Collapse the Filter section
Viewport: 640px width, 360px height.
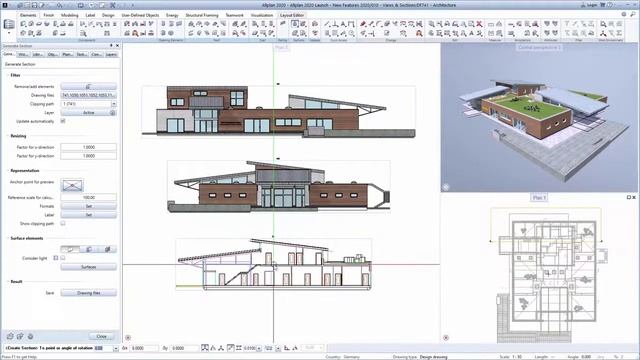[7, 76]
